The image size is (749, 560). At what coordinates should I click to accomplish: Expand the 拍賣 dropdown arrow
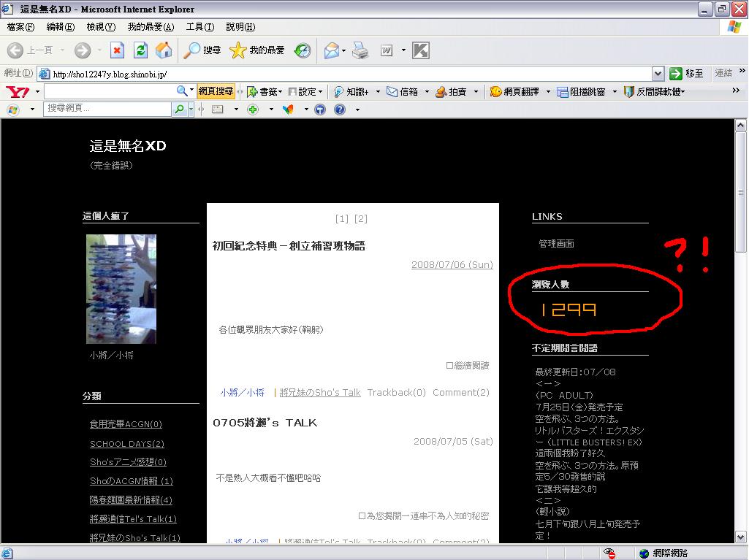pyautogui.click(x=476, y=92)
